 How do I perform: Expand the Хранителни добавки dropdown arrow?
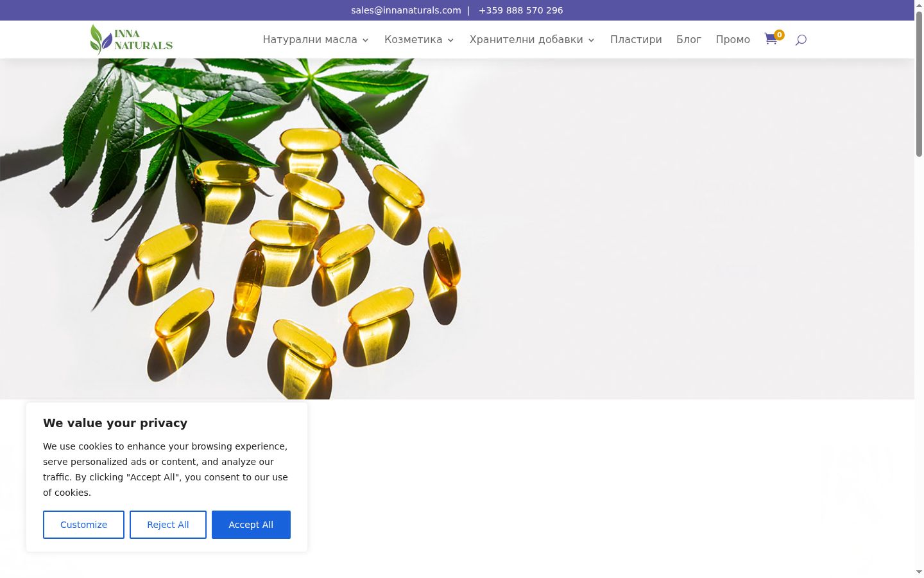click(x=591, y=40)
